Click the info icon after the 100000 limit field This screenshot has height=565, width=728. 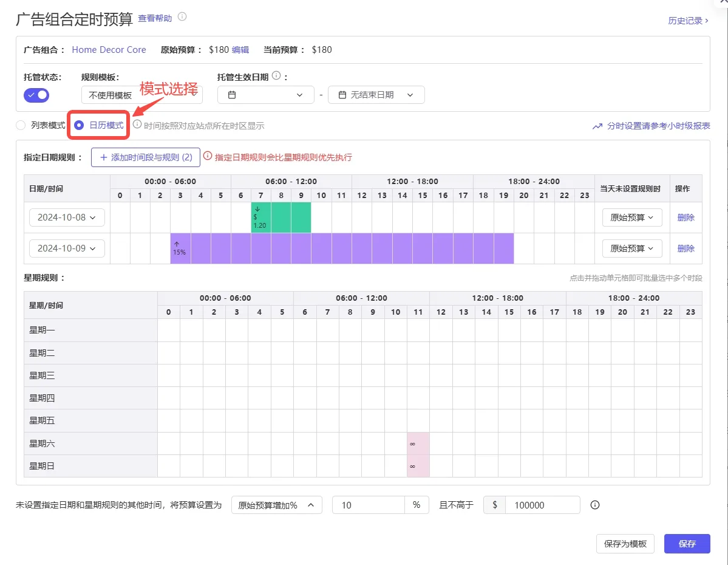point(595,505)
